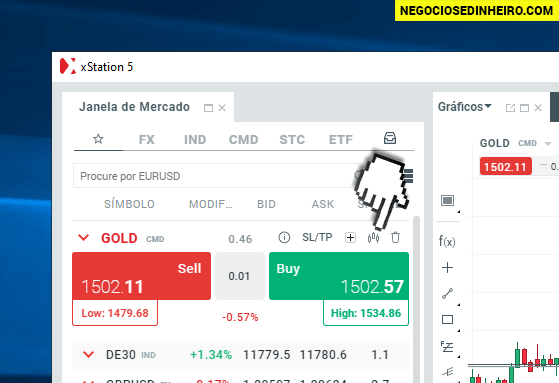Click the -0.57% GOLD change value
This screenshot has height=383, width=559.
[x=240, y=317]
